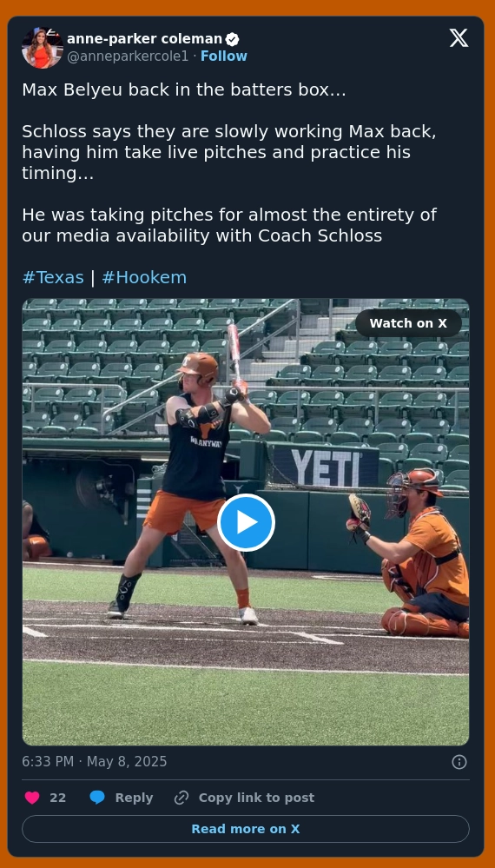Click the reply speech bubble icon
The height and width of the screenshot is (868, 495).
pyautogui.click(x=97, y=798)
